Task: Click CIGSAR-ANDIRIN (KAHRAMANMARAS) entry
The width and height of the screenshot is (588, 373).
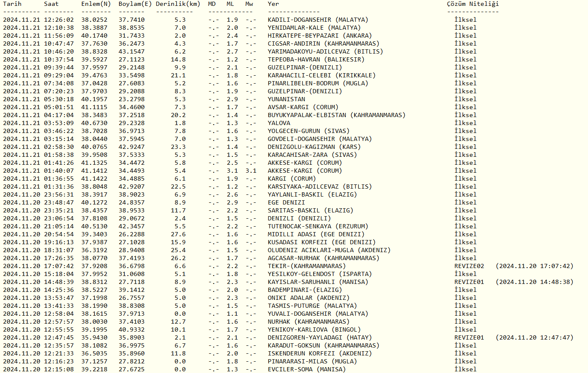Action: pyautogui.click(x=323, y=43)
